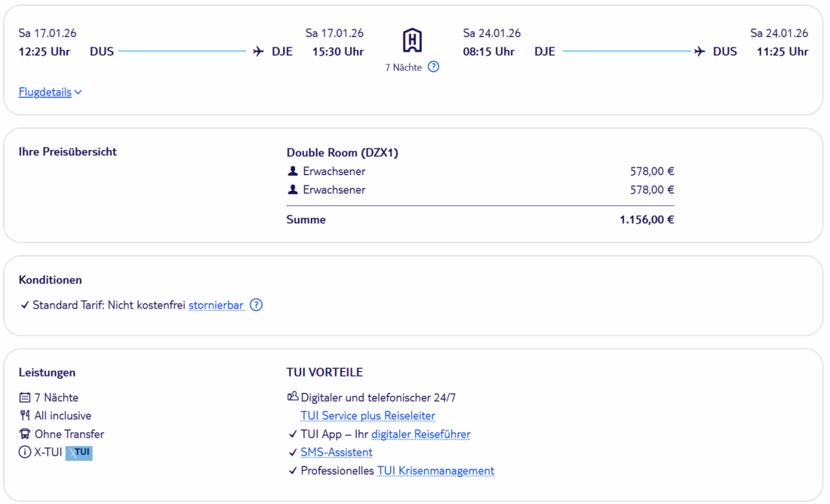The image size is (830, 504).
Task: Click the calendar icon next to 7 Nächte
Action: click(25, 398)
